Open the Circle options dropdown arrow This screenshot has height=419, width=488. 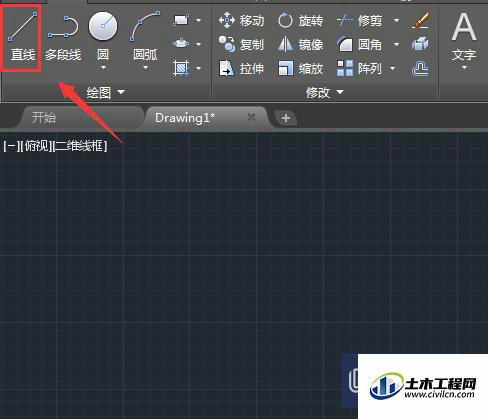103,68
